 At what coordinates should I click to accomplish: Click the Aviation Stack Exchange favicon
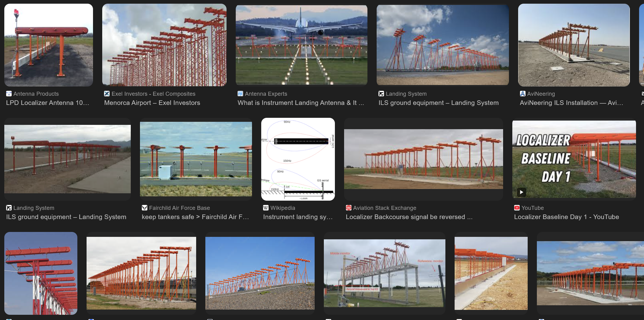pyautogui.click(x=349, y=208)
